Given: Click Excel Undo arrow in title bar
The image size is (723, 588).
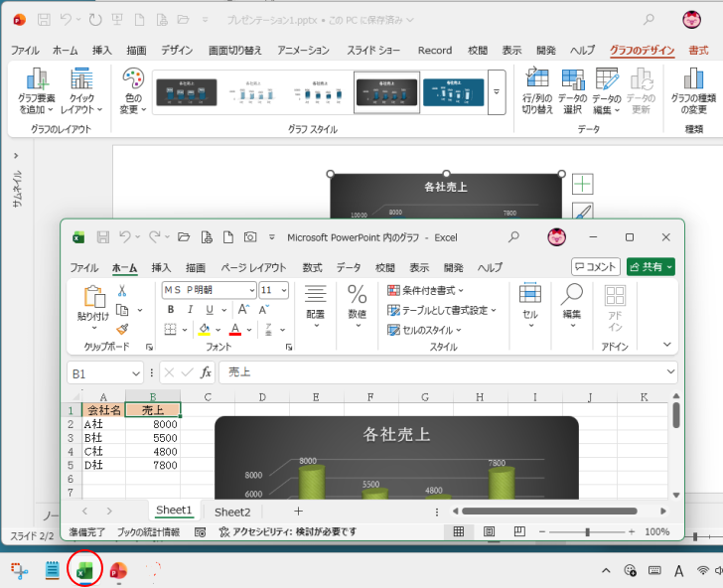Looking at the screenshot, I should (x=125, y=237).
